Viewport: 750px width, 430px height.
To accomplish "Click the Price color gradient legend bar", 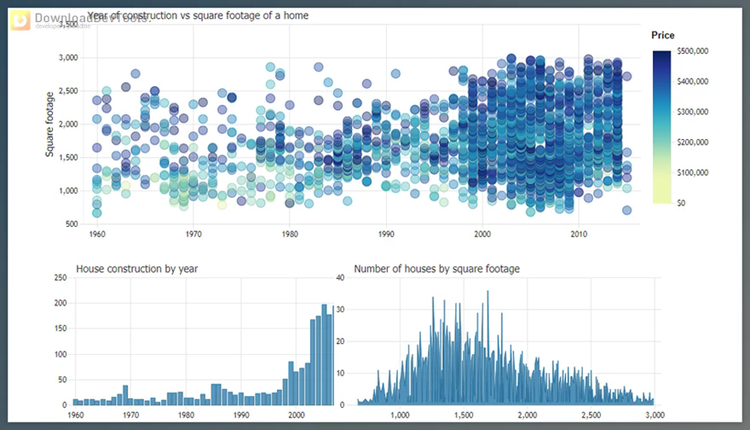I will [x=662, y=127].
